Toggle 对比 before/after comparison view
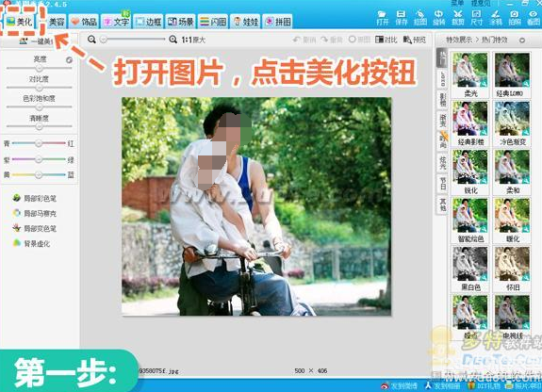542x392 pixels. [x=386, y=40]
